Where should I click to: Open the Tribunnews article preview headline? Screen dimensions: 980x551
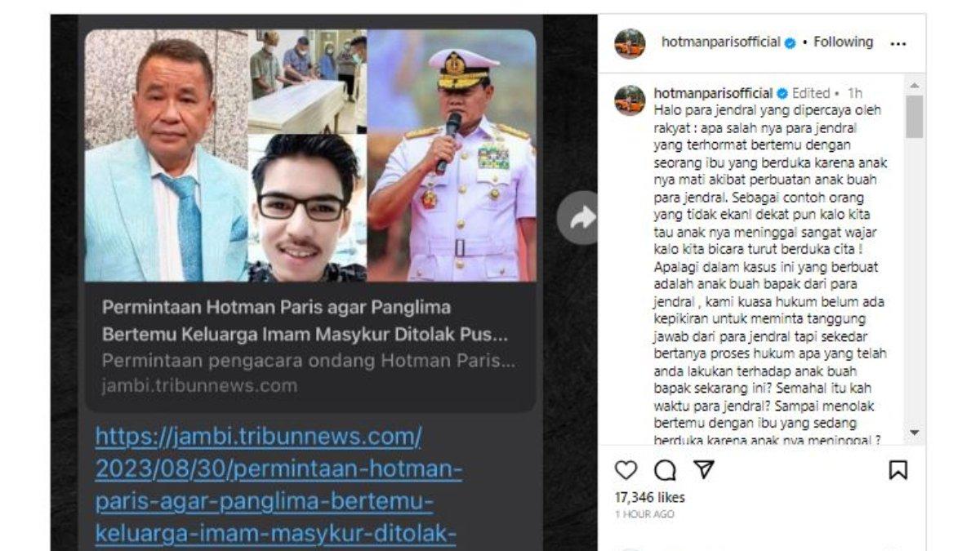pyautogui.click(x=305, y=322)
